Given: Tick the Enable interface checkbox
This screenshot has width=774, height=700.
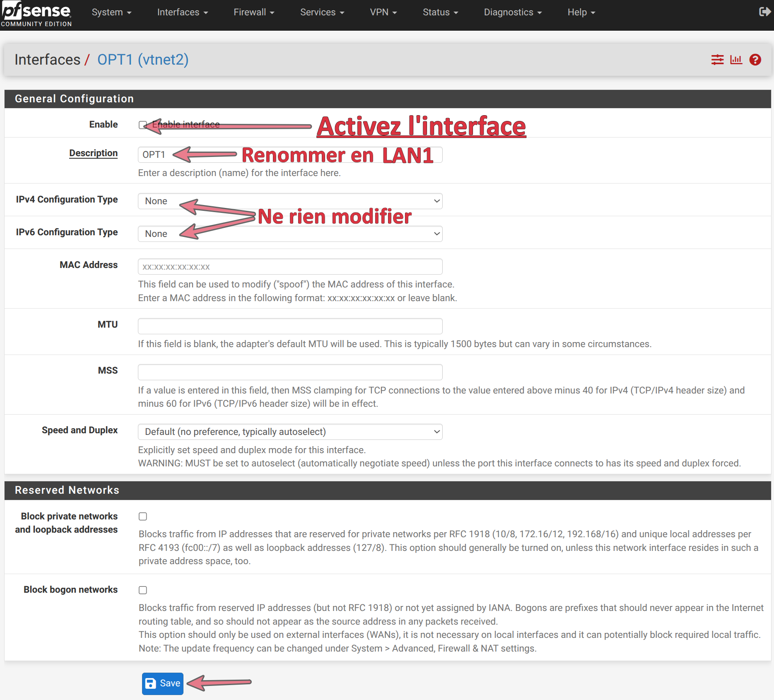Looking at the screenshot, I should tap(142, 125).
